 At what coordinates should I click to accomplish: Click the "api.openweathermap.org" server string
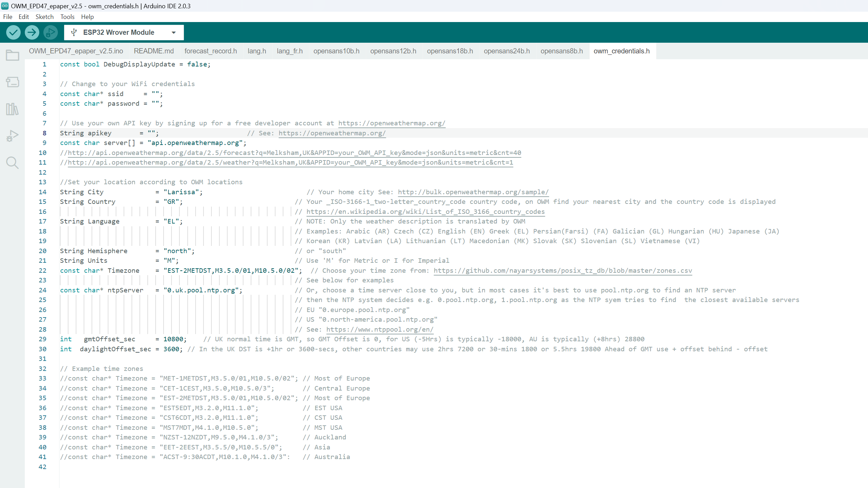pos(195,143)
